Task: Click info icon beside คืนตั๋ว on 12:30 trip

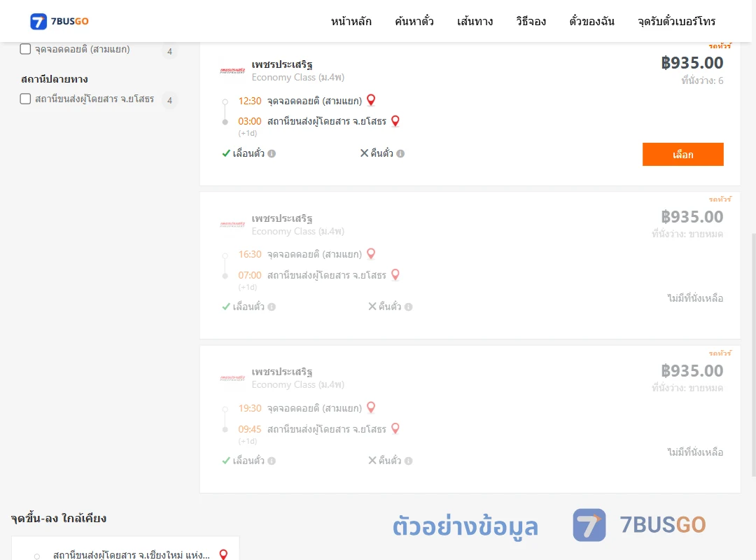Action: click(x=400, y=153)
